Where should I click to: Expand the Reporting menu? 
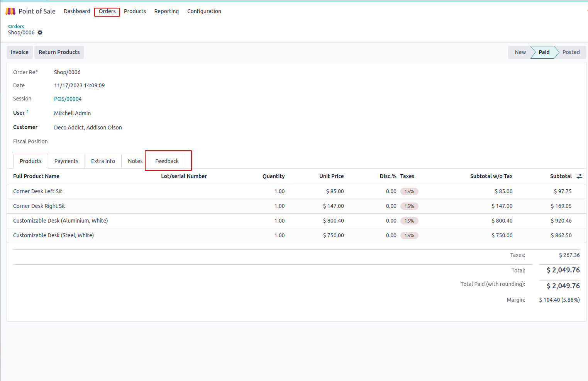(166, 11)
